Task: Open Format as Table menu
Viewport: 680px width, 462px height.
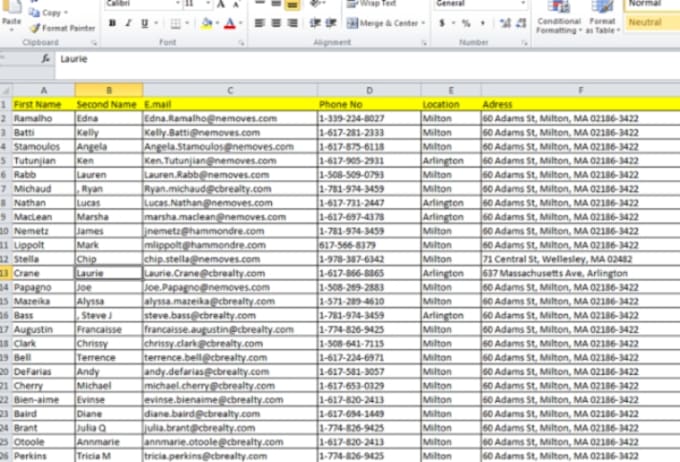Action: pos(602,18)
